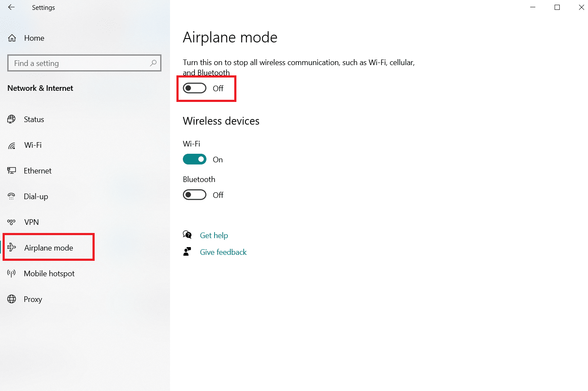This screenshot has height=391, width=588.
Task: Turn off the Wi-Fi wireless device toggle
Action: pos(194,159)
